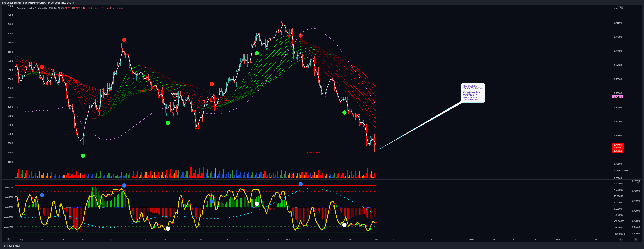Click the Autumn Equinox annotation on the chart
This screenshot has width=644, height=249.
pyautogui.click(x=175, y=95)
